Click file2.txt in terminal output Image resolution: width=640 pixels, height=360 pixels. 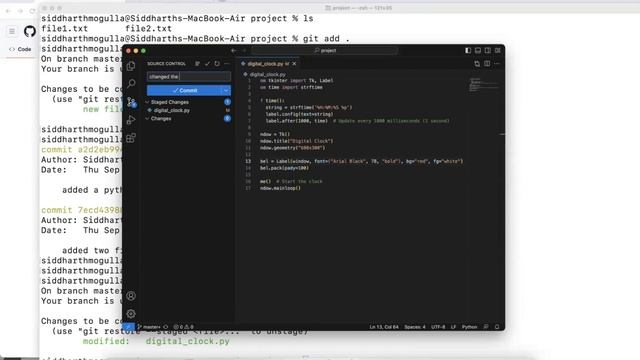point(148,29)
